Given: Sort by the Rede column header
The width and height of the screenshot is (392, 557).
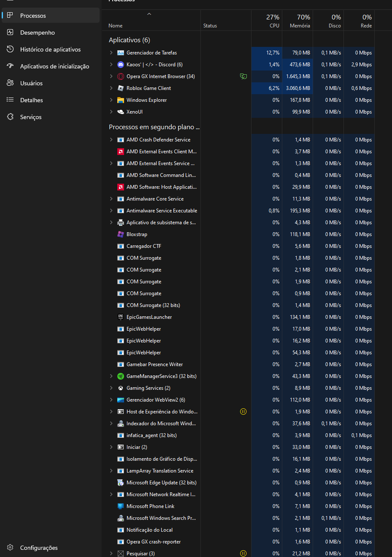Looking at the screenshot, I should click(x=359, y=21).
